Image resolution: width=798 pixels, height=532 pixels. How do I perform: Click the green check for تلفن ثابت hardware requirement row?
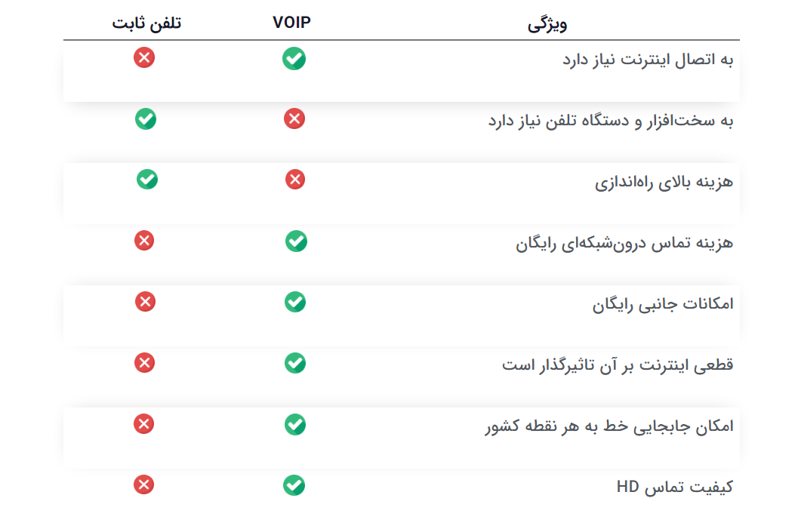pos(146,119)
